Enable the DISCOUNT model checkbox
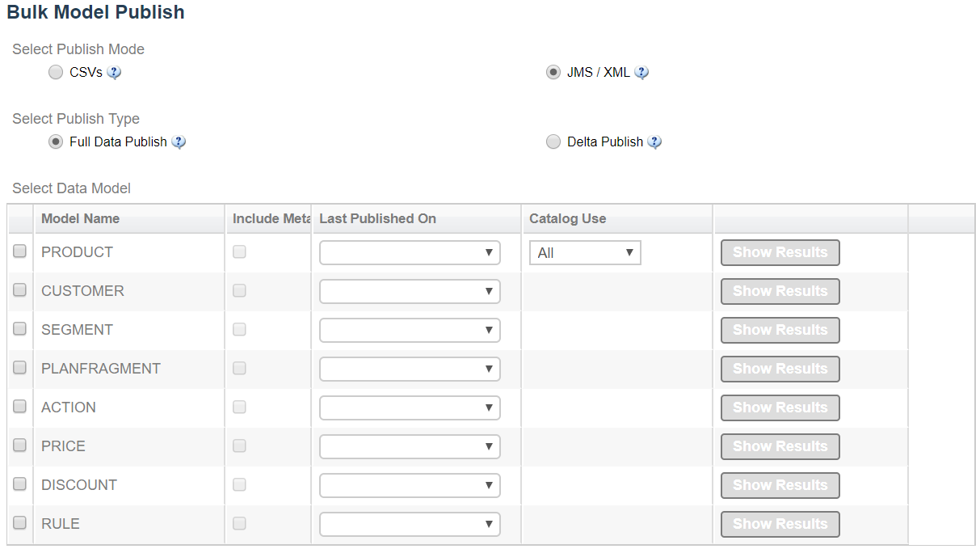This screenshot has width=980, height=549. point(20,484)
